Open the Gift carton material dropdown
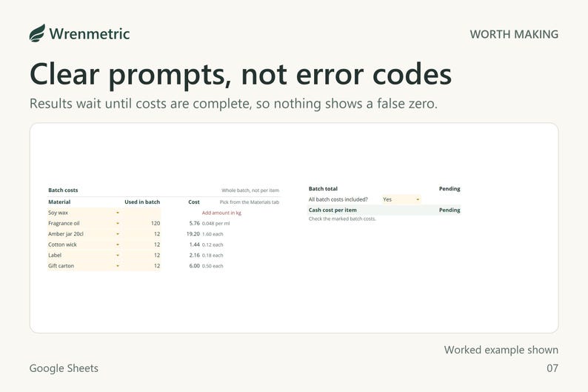The width and height of the screenshot is (588, 392). coord(117,266)
